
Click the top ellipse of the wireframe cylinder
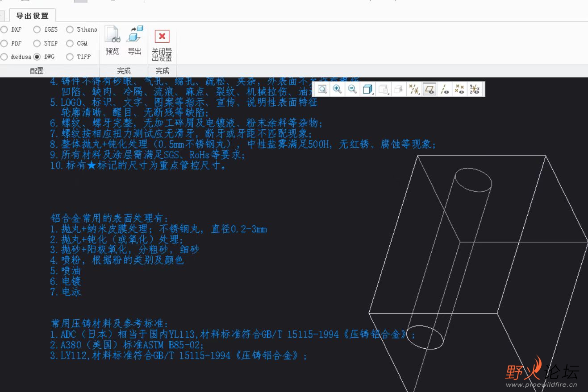(x=473, y=181)
